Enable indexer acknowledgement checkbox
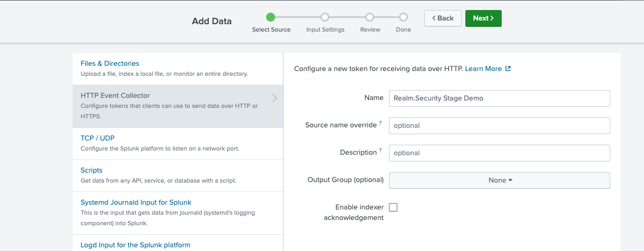Viewport: 644px width, 251px height. tap(393, 207)
